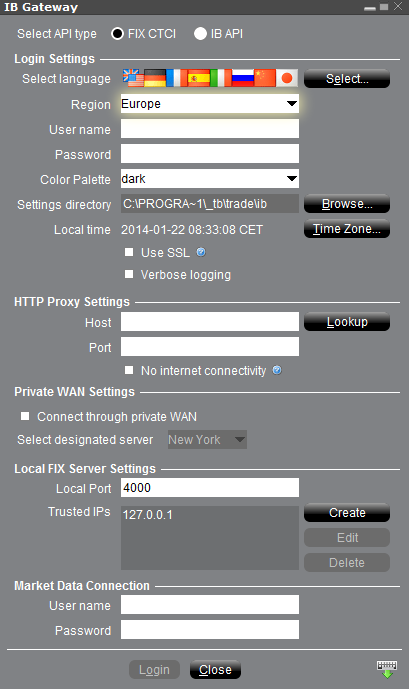This screenshot has height=689, width=409.
Task: Select the Chinese flag language icon
Action: click(265, 78)
